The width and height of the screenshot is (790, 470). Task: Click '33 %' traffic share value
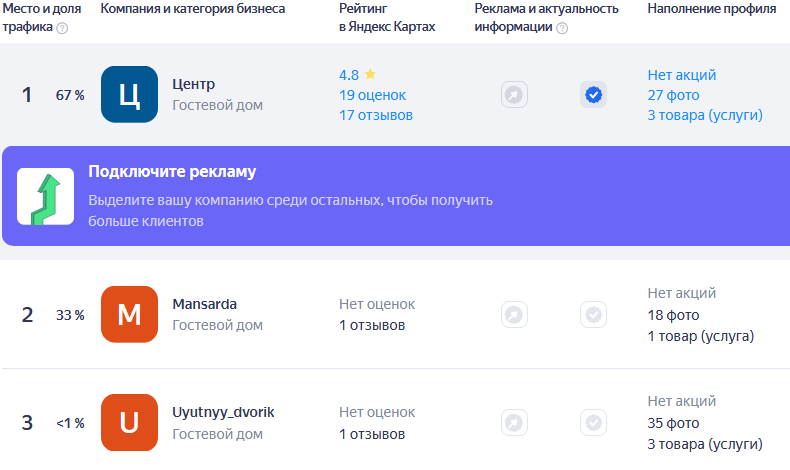point(70,315)
